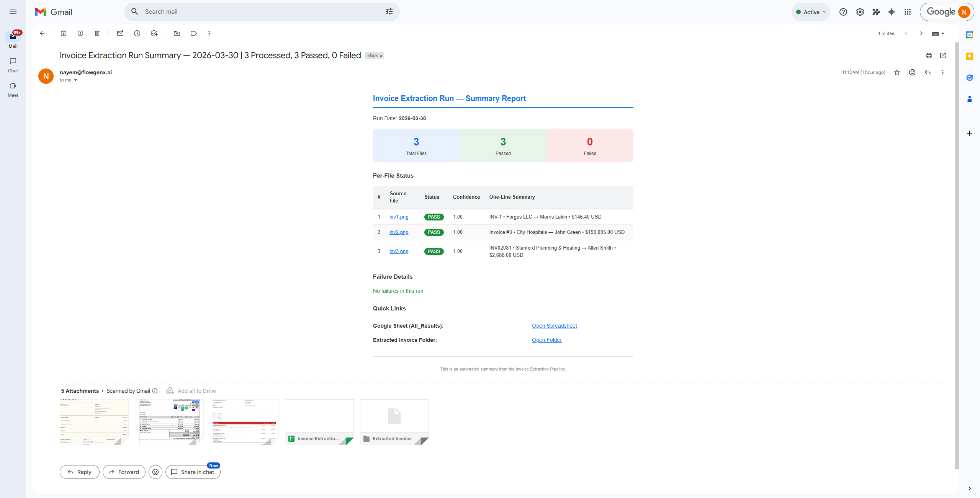Click the Forward button
Image resolution: width=980 pixels, height=498 pixels.
coord(124,472)
